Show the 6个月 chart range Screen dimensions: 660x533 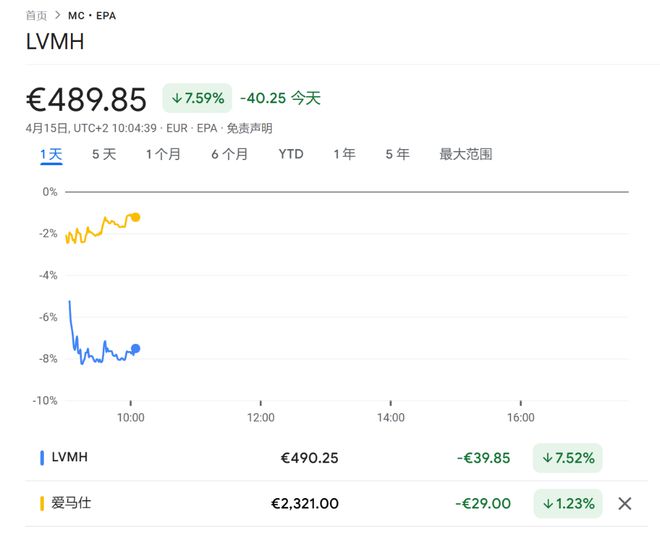[229, 154]
